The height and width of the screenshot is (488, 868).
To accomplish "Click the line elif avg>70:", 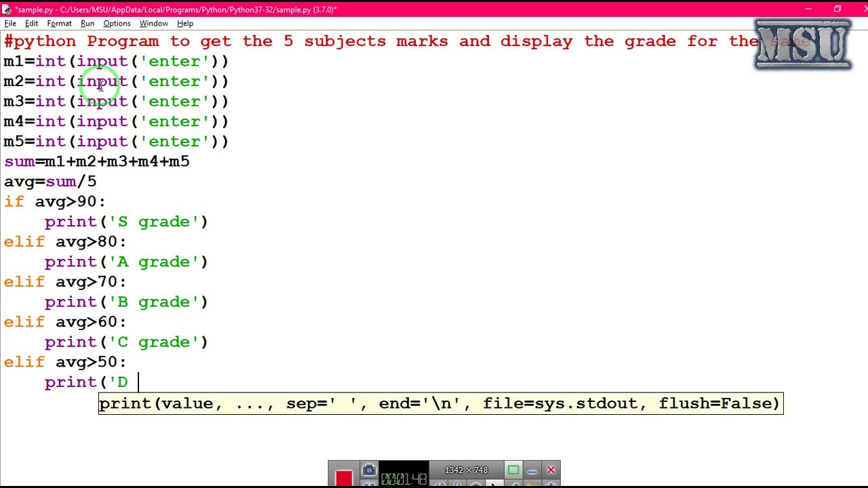I will (x=65, y=282).
